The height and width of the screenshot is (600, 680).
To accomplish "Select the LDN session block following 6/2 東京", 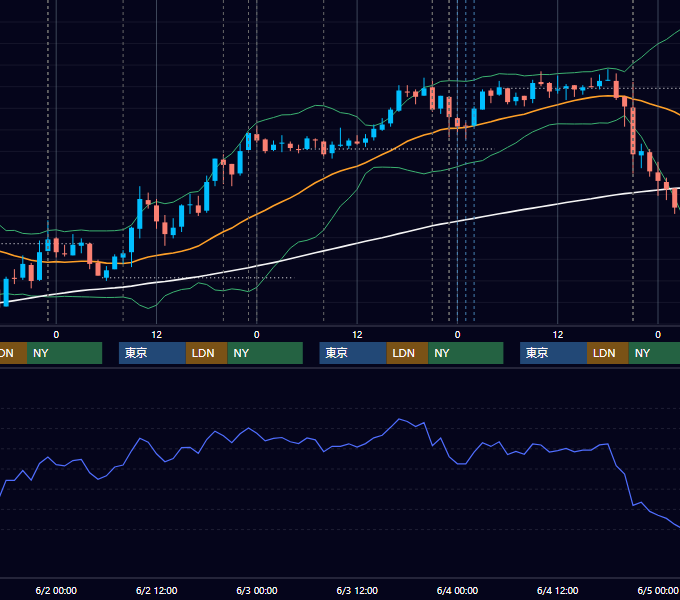I will pyautogui.click(x=206, y=353).
